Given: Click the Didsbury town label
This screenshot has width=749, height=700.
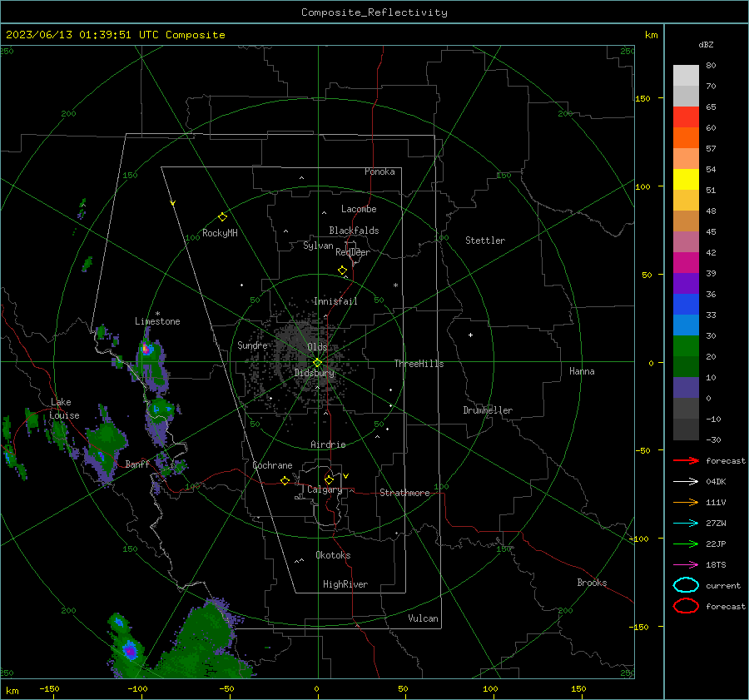Looking at the screenshot, I should pyautogui.click(x=315, y=373).
